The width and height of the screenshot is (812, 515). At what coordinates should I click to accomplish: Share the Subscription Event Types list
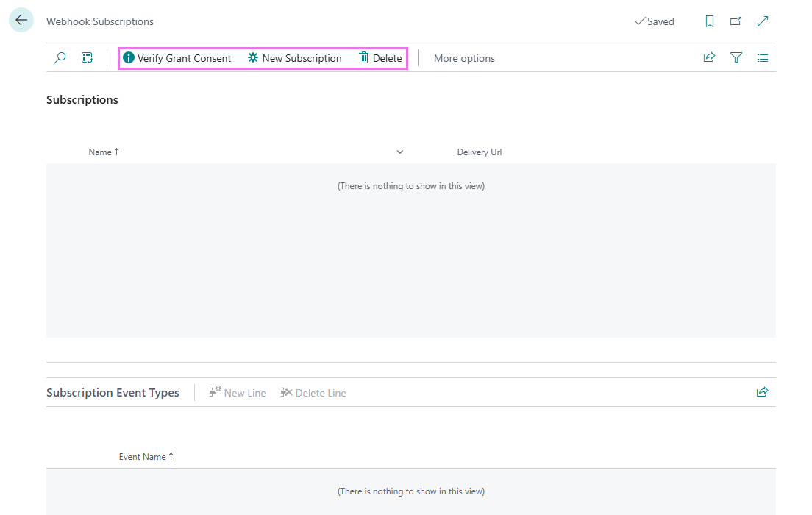coord(762,392)
